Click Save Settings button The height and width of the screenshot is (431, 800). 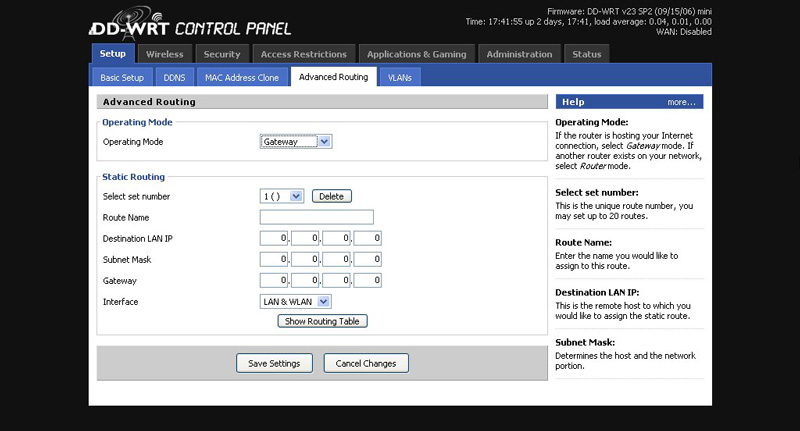tap(274, 363)
